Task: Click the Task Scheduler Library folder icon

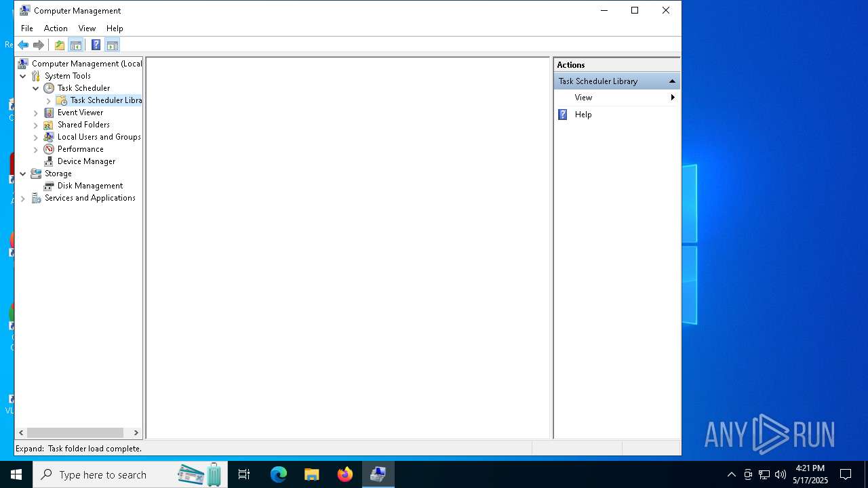Action: (x=62, y=100)
